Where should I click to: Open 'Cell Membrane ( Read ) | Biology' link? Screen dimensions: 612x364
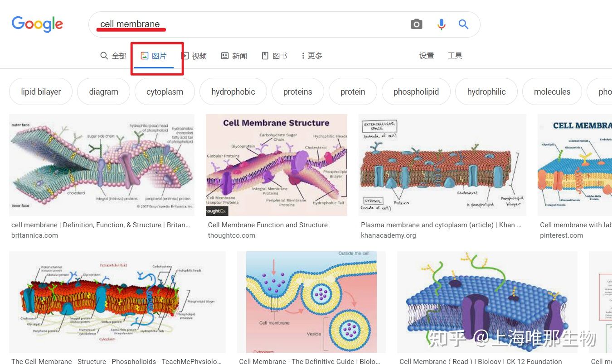click(x=481, y=361)
